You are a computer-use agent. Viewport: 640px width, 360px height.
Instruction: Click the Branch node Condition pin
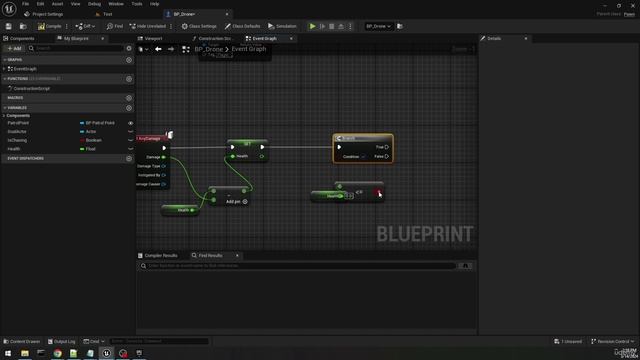click(x=363, y=157)
